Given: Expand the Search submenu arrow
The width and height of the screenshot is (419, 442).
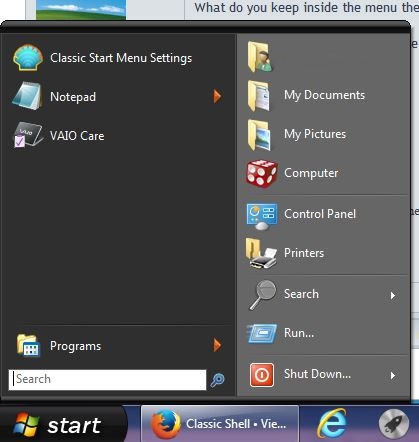Looking at the screenshot, I should click(x=393, y=295).
